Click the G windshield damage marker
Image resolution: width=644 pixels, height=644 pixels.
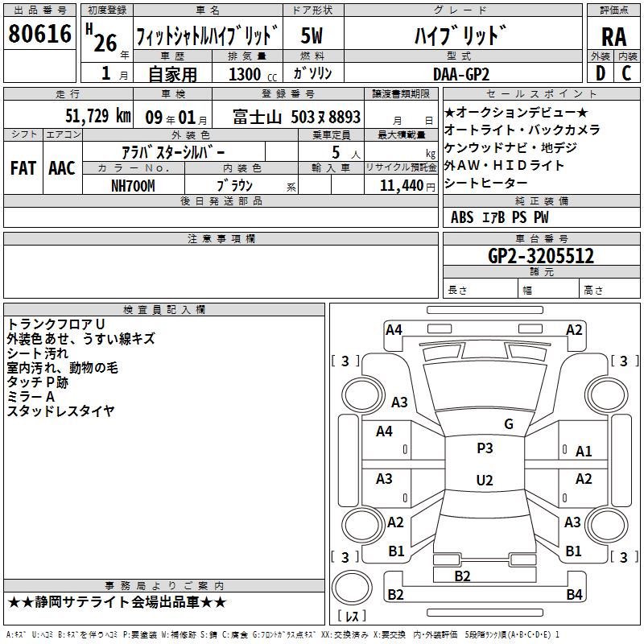[508, 424]
